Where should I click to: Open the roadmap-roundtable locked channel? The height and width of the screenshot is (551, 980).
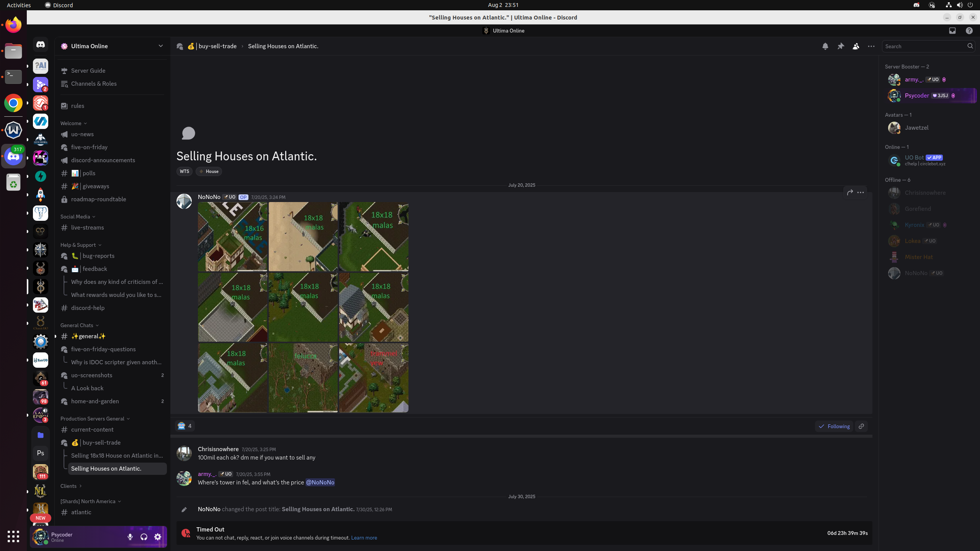[112, 199]
